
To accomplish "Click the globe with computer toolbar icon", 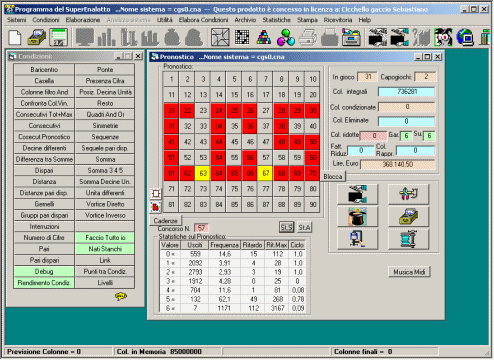I will 465,37.
